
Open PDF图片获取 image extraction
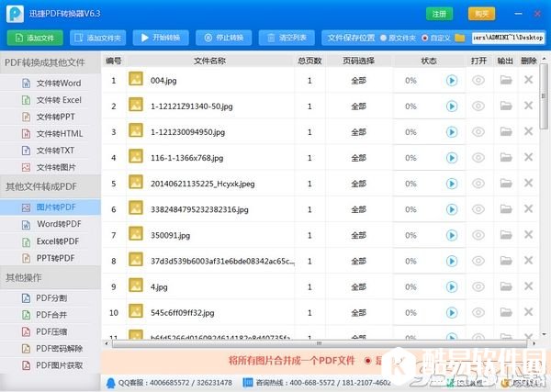pos(51,365)
